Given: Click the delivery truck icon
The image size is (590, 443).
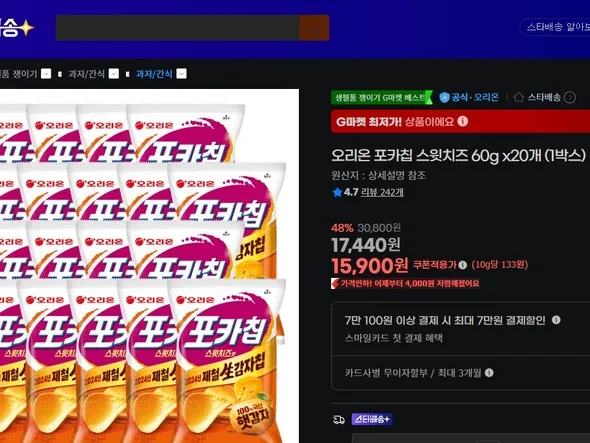Looking at the screenshot, I should pyautogui.click(x=339, y=419).
